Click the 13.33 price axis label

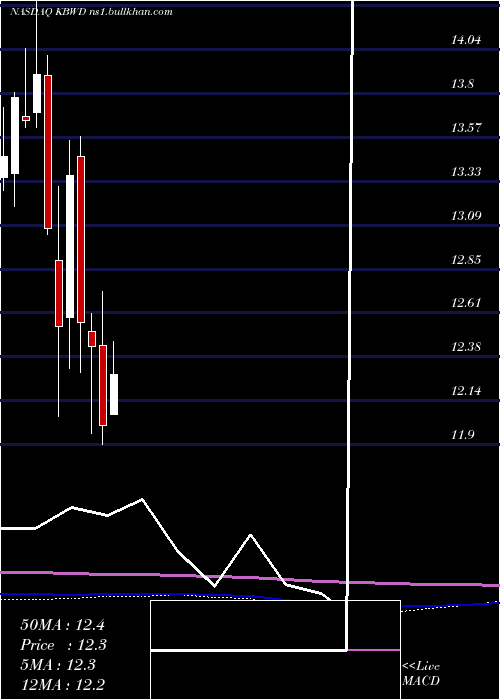(466, 172)
